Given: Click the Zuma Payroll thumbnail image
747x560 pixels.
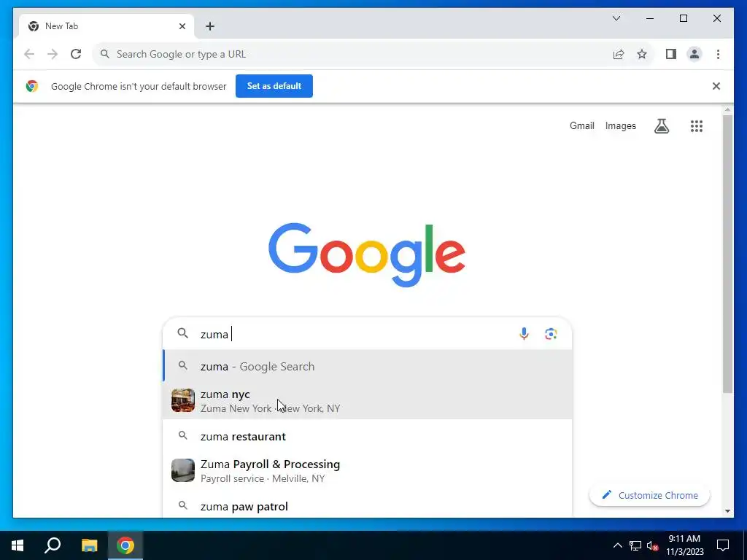Looking at the screenshot, I should click(183, 470).
